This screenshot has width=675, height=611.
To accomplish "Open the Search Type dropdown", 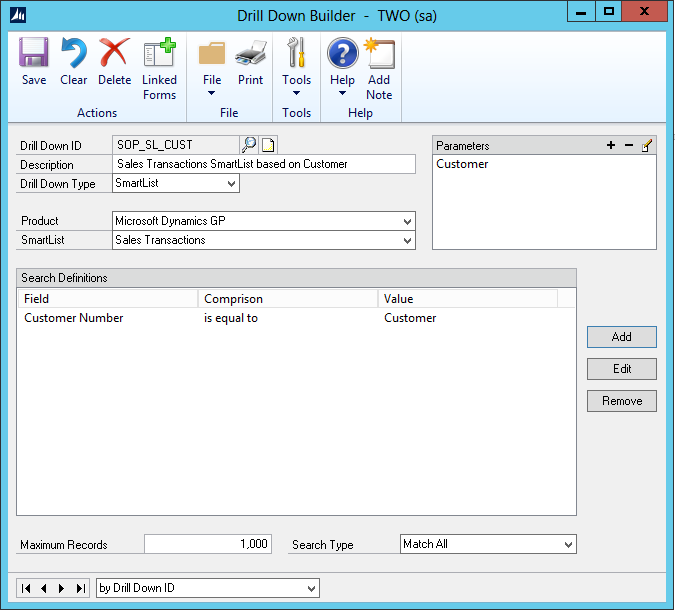I will (568, 544).
